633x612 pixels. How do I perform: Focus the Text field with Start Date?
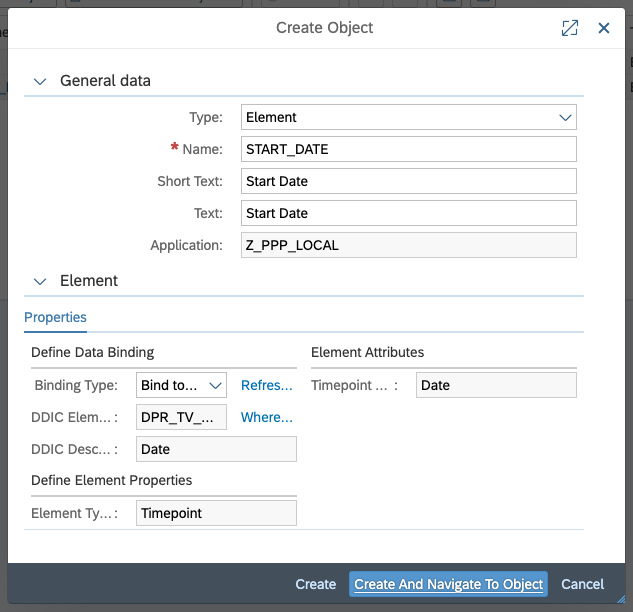click(x=409, y=213)
